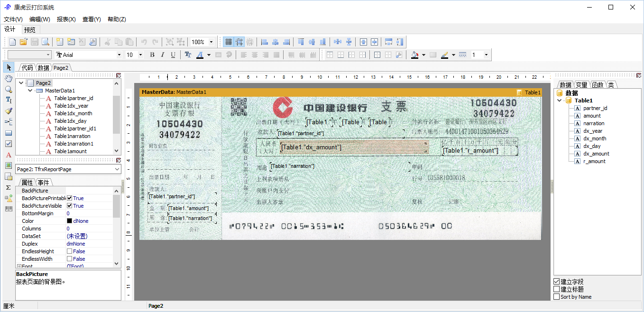
Task: Toggle Underline formatting
Action: click(x=173, y=55)
